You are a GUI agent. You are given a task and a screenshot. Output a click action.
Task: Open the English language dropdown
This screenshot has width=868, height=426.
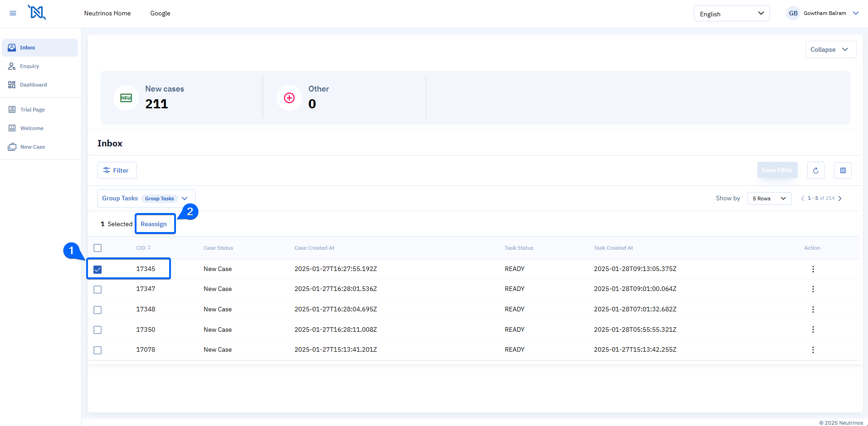pyautogui.click(x=731, y=14)
